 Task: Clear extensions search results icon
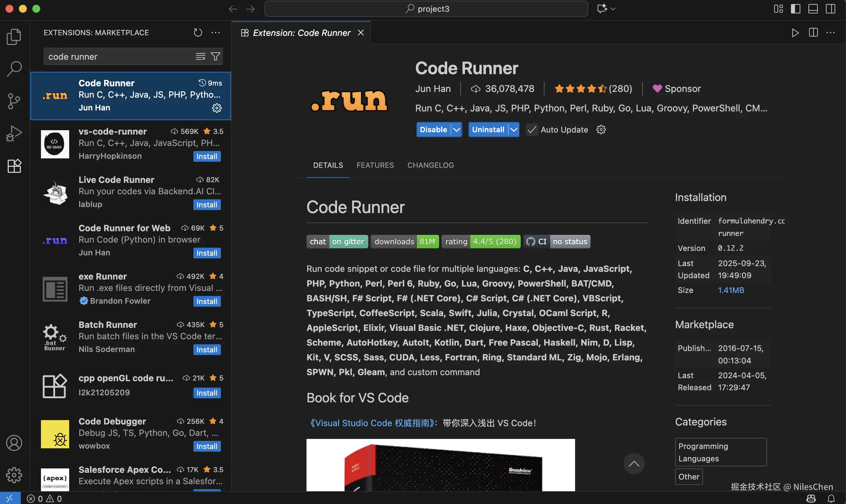click(200, 56)
